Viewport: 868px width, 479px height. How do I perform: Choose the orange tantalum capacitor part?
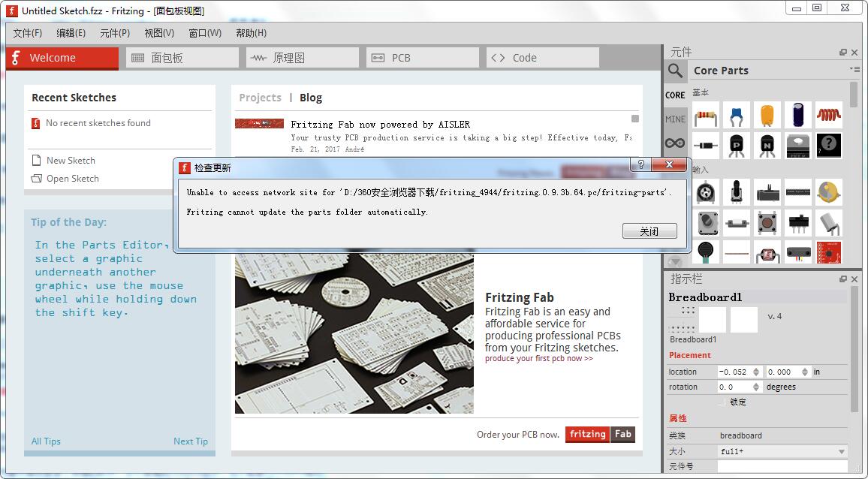pyautogui.click(x=767, y=115)
